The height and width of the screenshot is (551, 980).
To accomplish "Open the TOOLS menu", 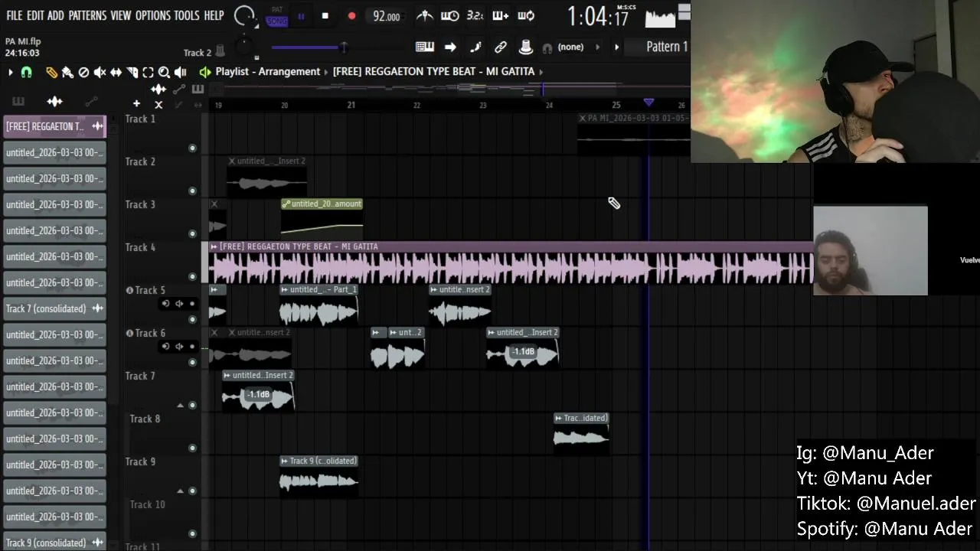I will (187, 15).
